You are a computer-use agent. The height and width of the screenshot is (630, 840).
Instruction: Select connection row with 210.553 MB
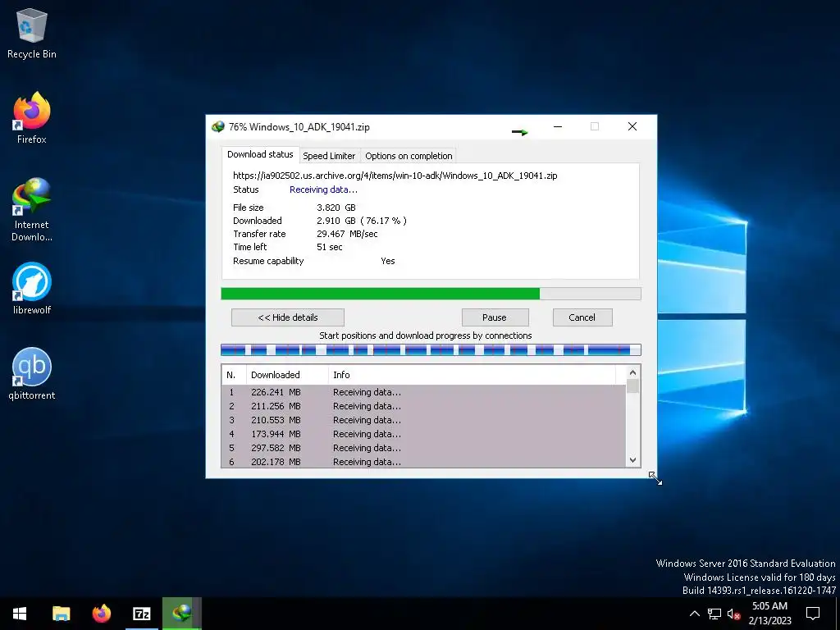tap(424, 420)
